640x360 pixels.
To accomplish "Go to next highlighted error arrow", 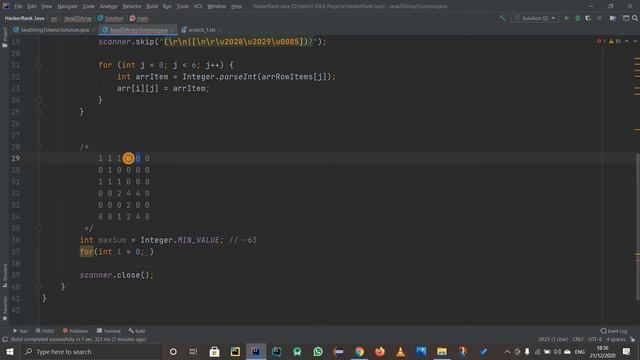I will 635,41.
